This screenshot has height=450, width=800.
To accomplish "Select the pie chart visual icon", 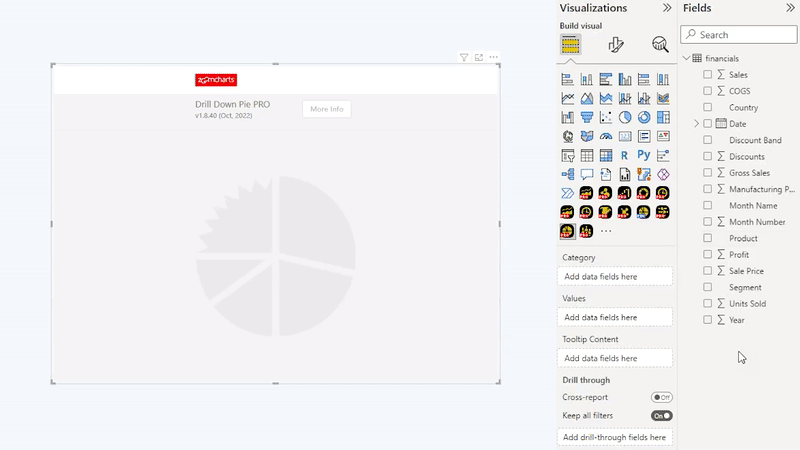I will coord(625,118).
